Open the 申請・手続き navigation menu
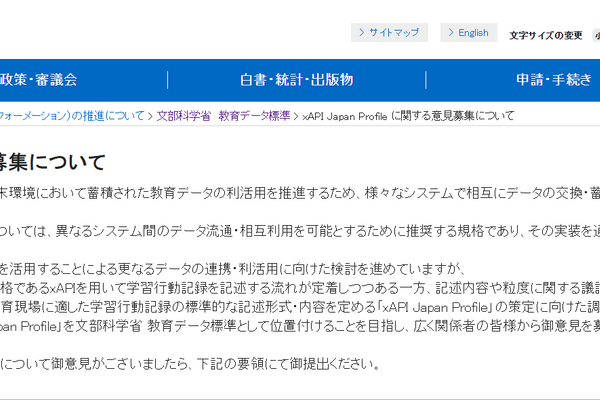Viewport: 600px width, 400px height. [554, 80]
